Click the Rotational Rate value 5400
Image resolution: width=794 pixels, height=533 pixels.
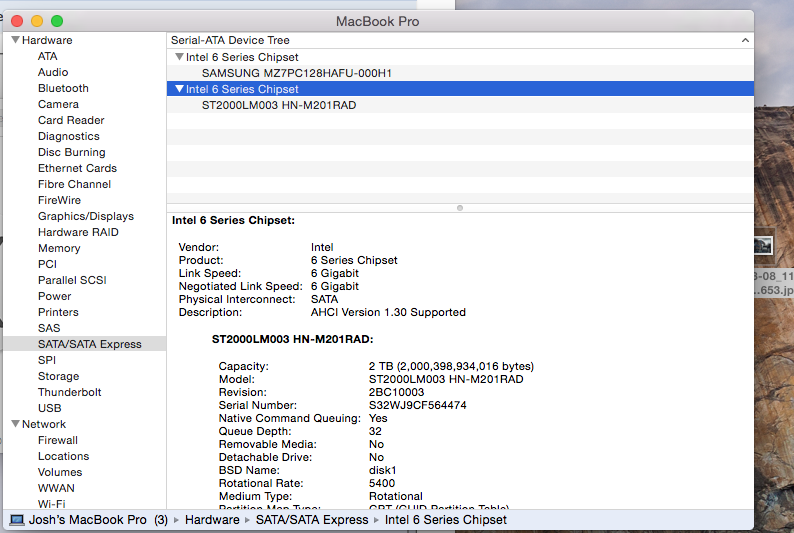(382, 483)
